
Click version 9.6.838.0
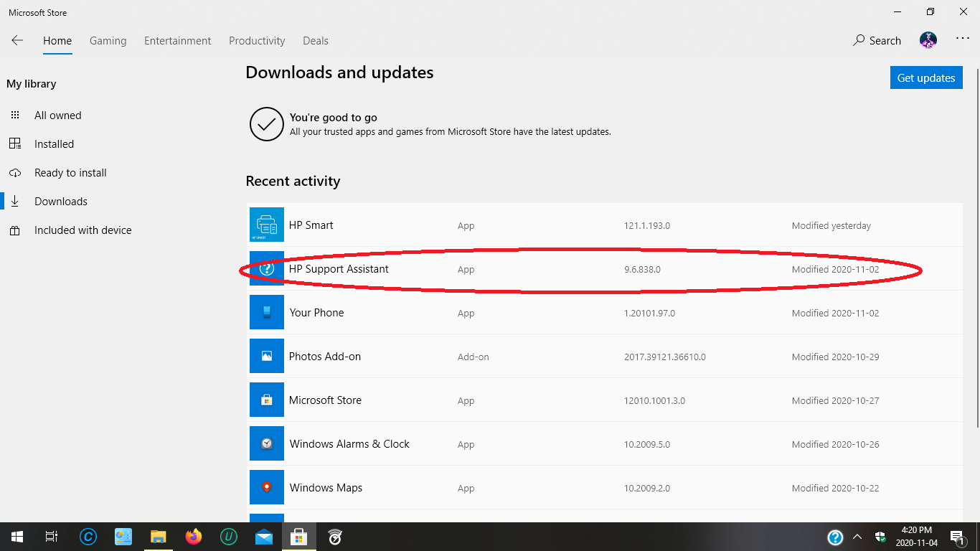coord(642,270)
